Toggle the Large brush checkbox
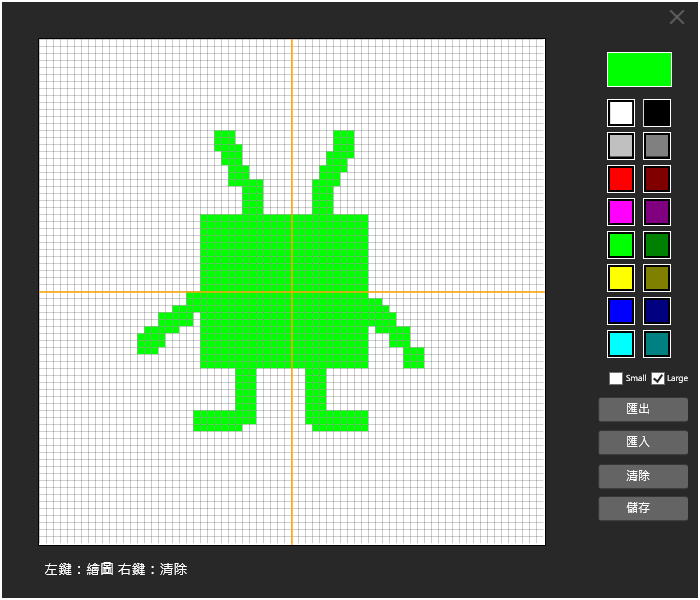 (x=658, y=379)
